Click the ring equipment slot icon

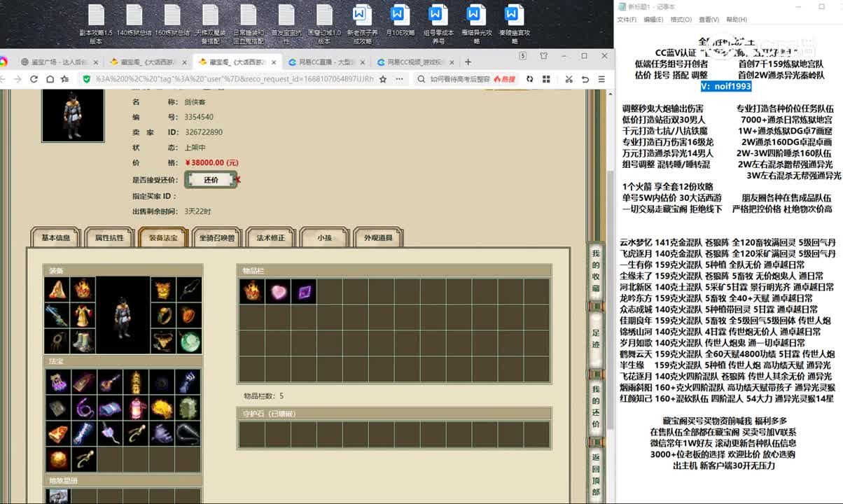click(x=163, y=315)
